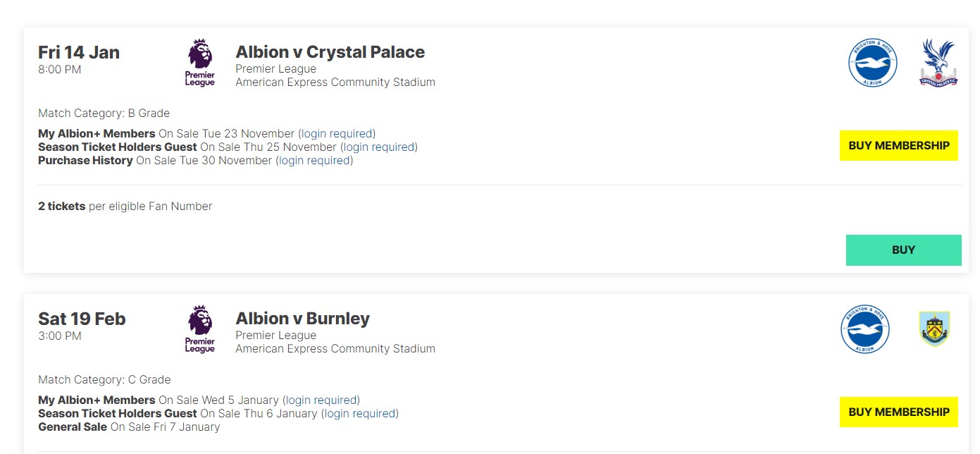Click Premier League logo for Burnley match
Viewport: 980px width, 454px height.
[200, 330]
